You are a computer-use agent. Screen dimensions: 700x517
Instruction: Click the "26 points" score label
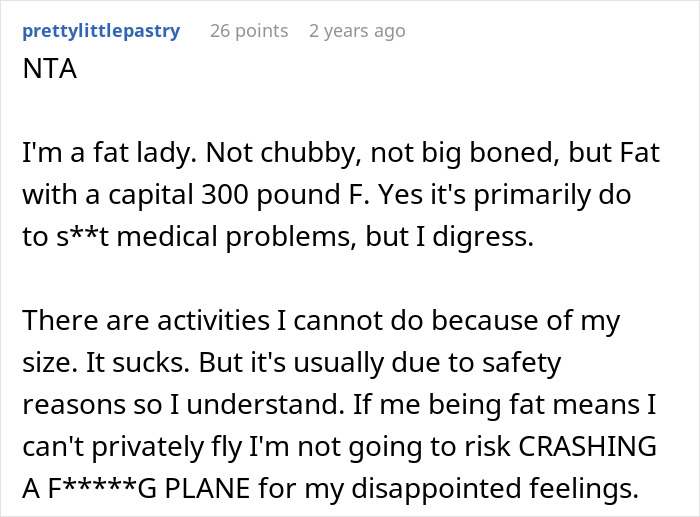[x=249, y=31]
